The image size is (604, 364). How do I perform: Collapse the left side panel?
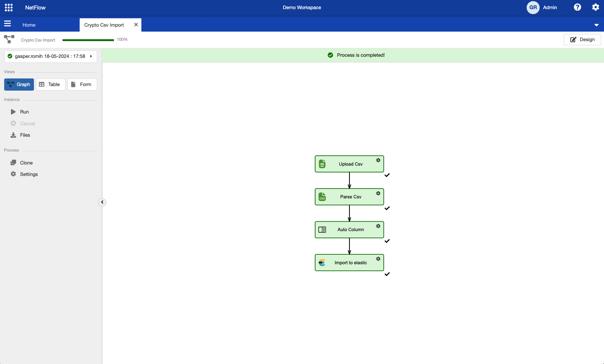(102, 202)
